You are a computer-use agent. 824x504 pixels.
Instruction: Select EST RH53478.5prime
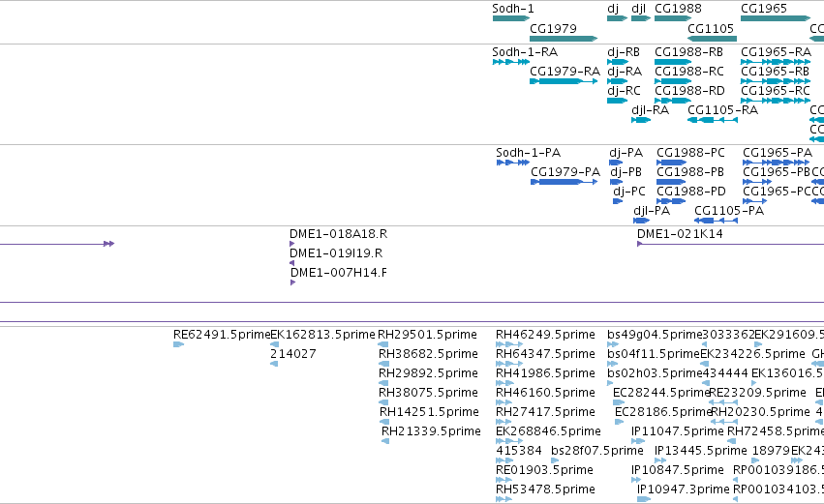[x=504, y=499]
